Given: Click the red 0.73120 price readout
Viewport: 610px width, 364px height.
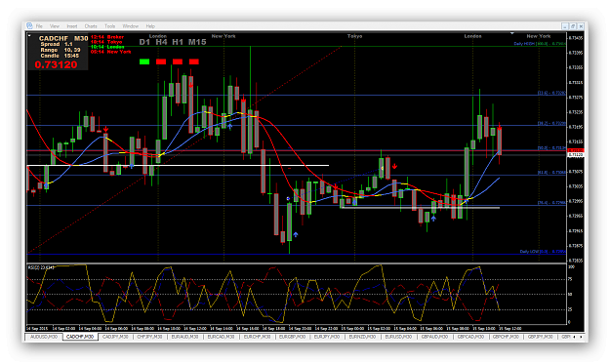Looking at the screenshot, I should [x=56, y=64].
